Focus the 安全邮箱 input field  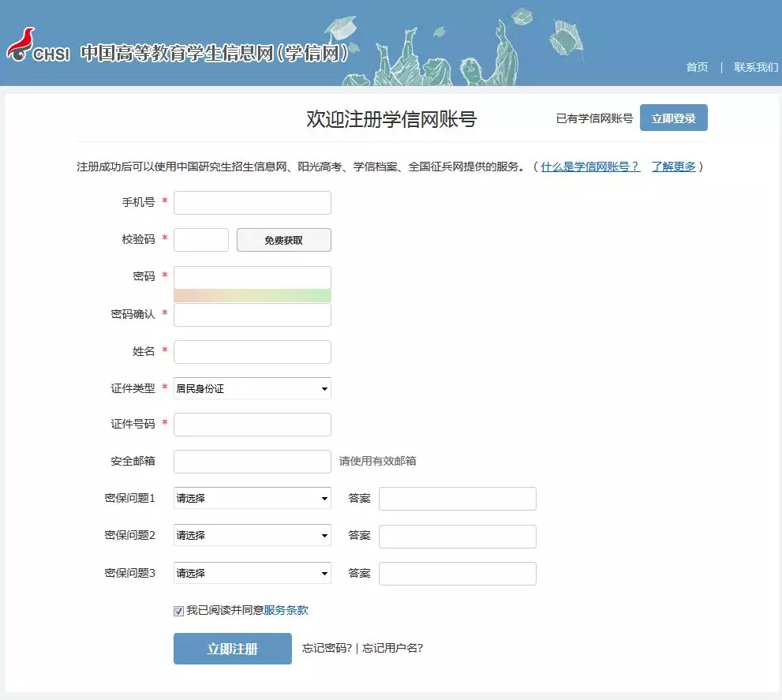253,462
